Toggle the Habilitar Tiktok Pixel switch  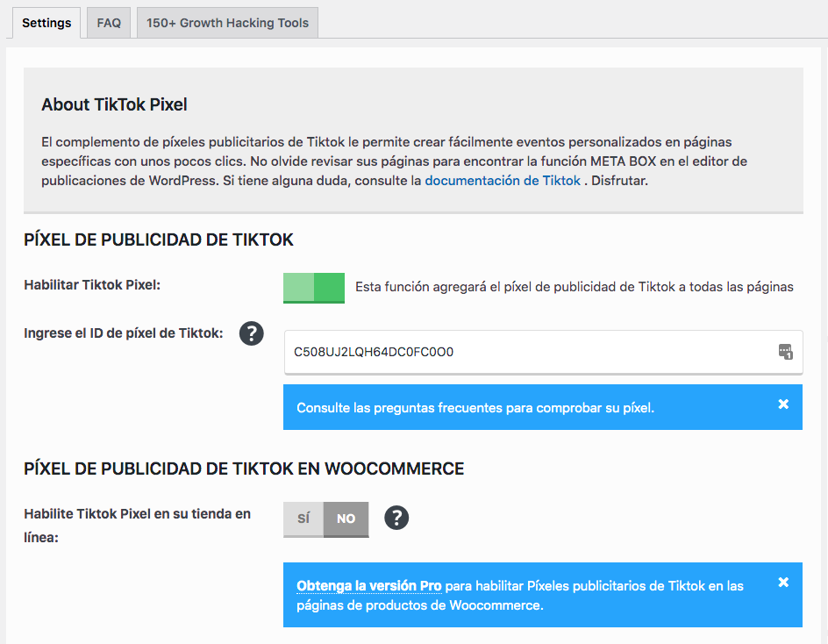[x=314, y=288]
